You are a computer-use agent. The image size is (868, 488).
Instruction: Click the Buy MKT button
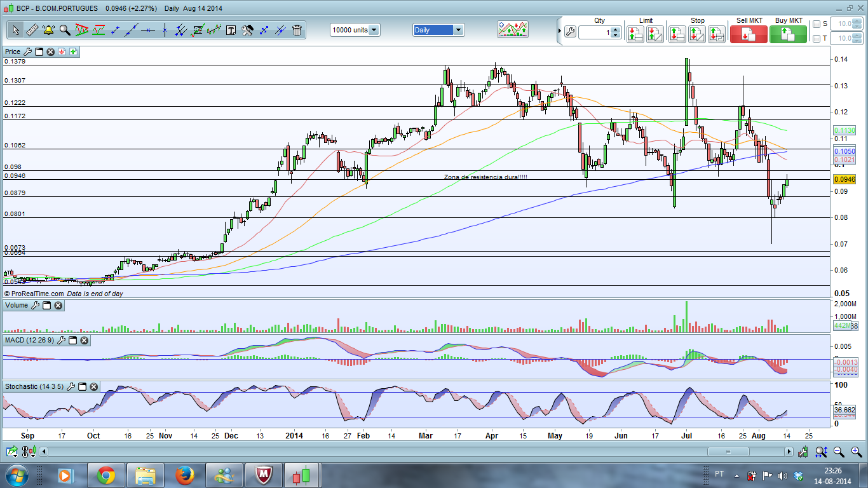click(788, 34)
